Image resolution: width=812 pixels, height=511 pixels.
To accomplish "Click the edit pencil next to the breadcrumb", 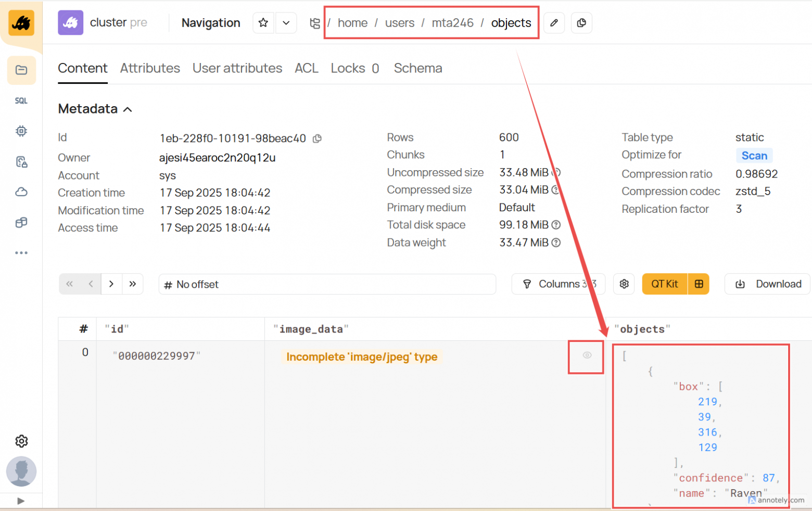I will 554,22.
